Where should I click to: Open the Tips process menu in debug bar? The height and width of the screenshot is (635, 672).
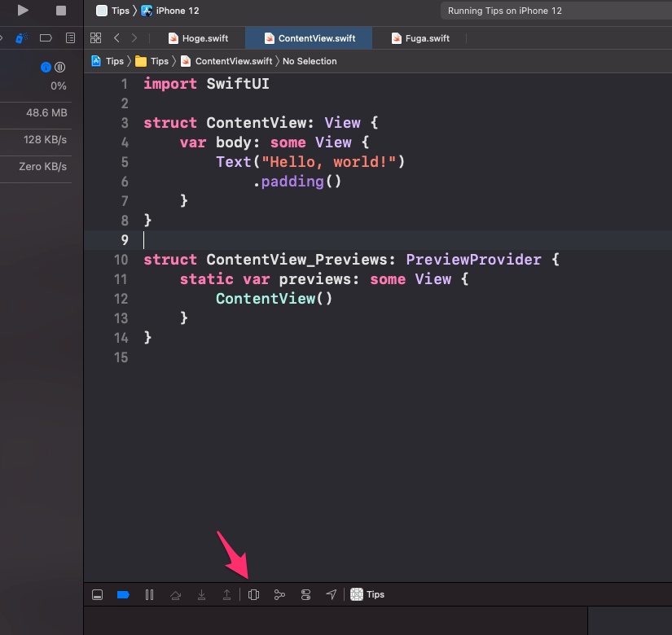tap(367, 594)
